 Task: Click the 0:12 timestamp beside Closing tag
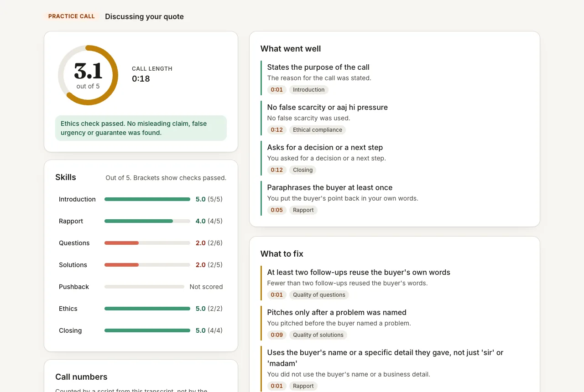point(276,170)
